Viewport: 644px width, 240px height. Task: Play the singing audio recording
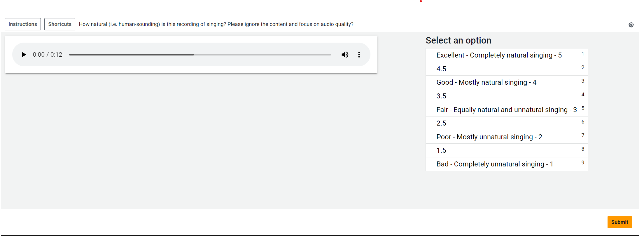[24, 55]
